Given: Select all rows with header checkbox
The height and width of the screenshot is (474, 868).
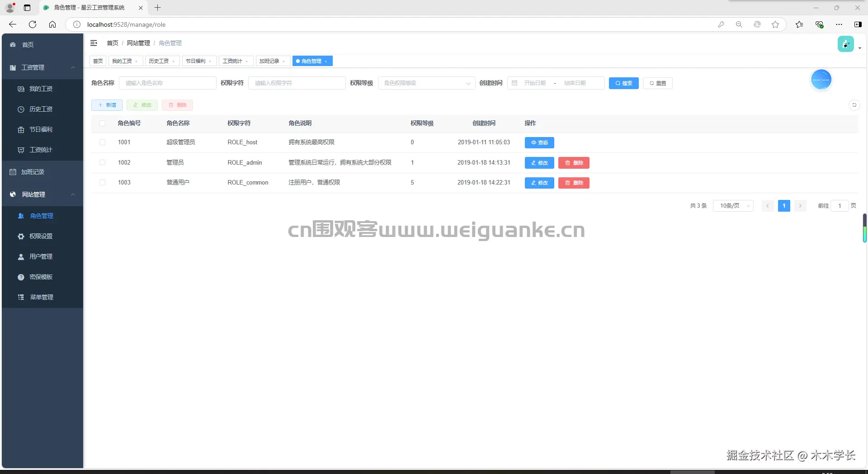Looking at the screenshot, I should click(103, 123).
